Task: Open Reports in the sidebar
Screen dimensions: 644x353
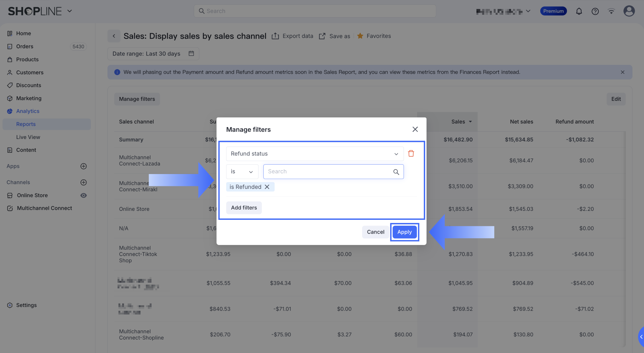Action: coord(26,124)
